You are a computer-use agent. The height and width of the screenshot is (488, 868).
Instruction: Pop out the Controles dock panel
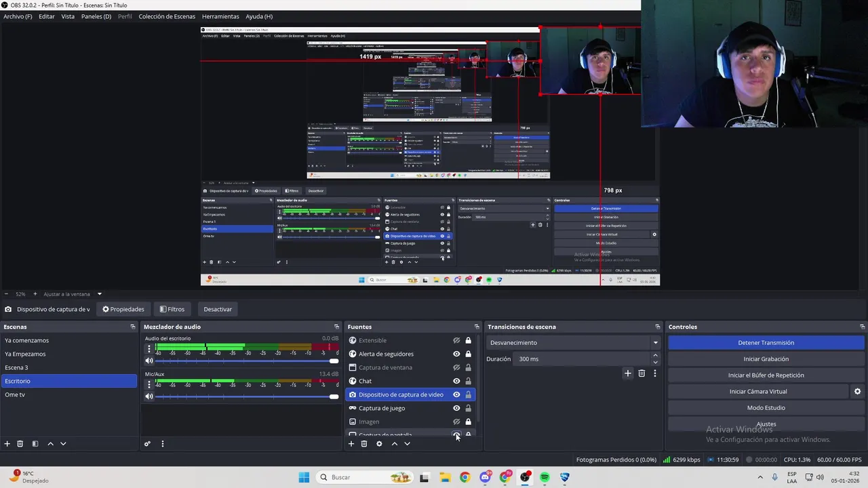pyautogui.click(x=862, y=327)
